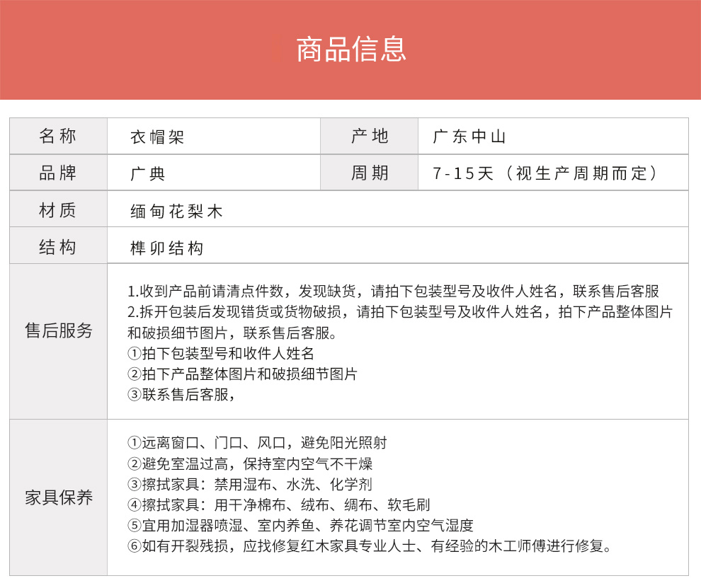This screenshot has width=701, height=588.
Task: Click the material value 缅甸花梨木
Action: (x=176, y=211)
